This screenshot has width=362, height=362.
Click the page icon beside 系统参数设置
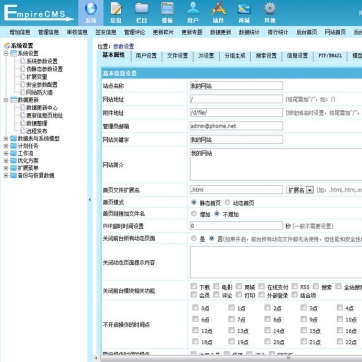click(22, 61)
